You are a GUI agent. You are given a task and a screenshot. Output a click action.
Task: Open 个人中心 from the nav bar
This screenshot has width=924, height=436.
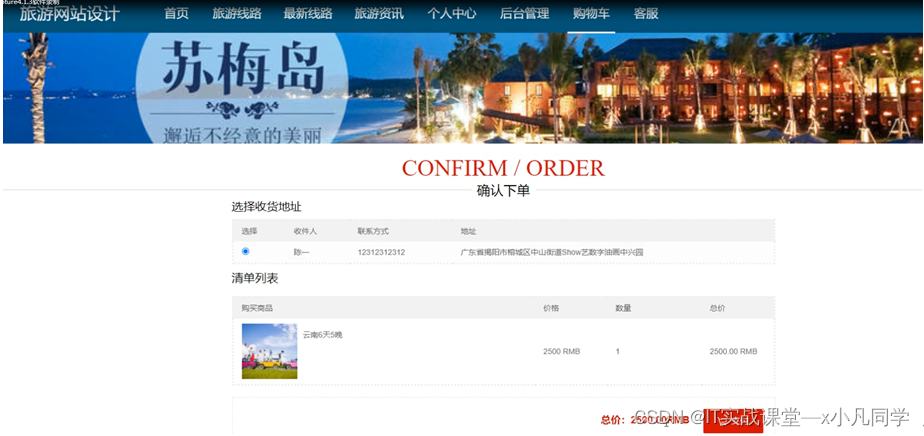(451, 14)
